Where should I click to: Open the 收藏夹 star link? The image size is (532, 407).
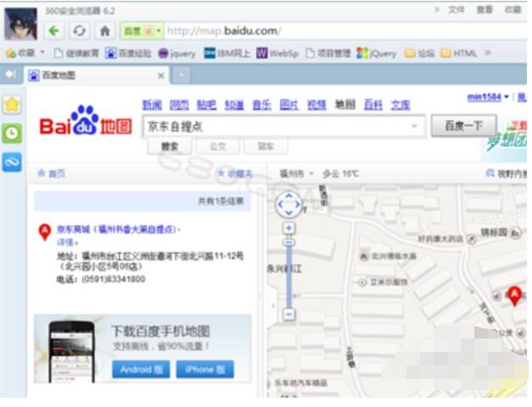click(236, 173)
